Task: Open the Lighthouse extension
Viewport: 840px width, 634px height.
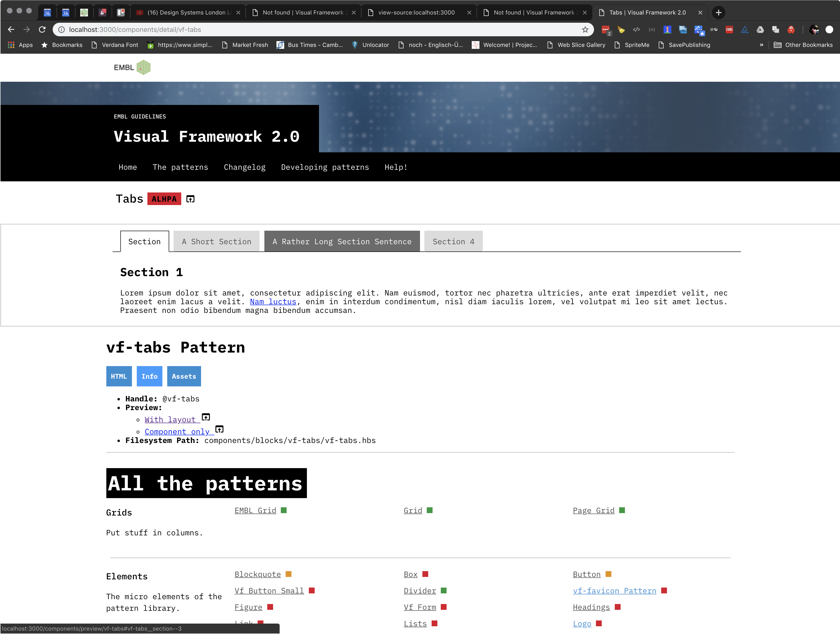Action: click(667, 30)
